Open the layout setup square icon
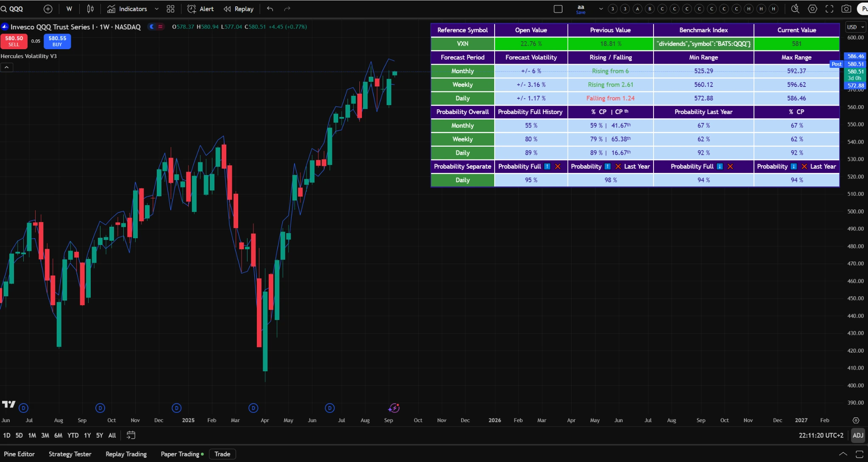This screenshot has width=868, height=462. [x=558, y=9]
